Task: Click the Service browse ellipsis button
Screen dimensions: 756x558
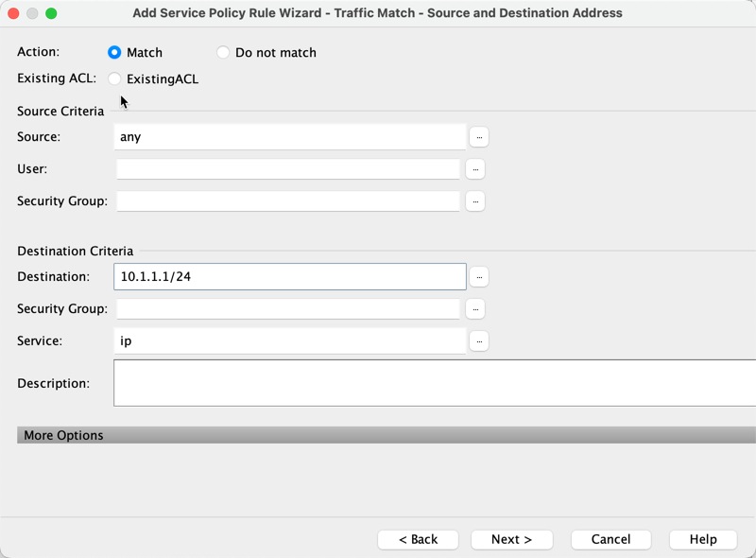Action: pyautogui.click(x=479, y=341)
